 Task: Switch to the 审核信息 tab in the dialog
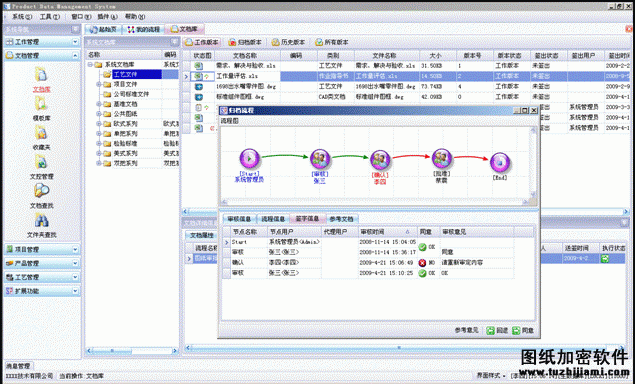(x=239, y=219)
